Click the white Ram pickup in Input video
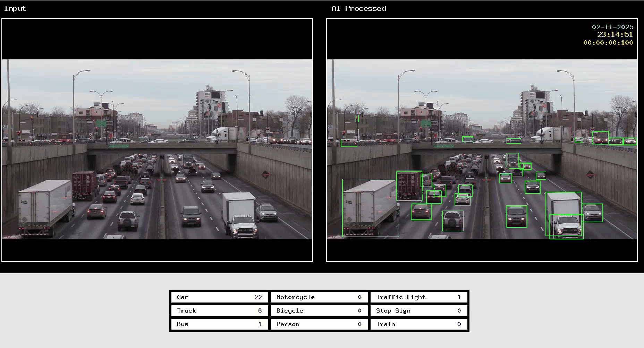 pyautogui.click(x=244, y=227)
